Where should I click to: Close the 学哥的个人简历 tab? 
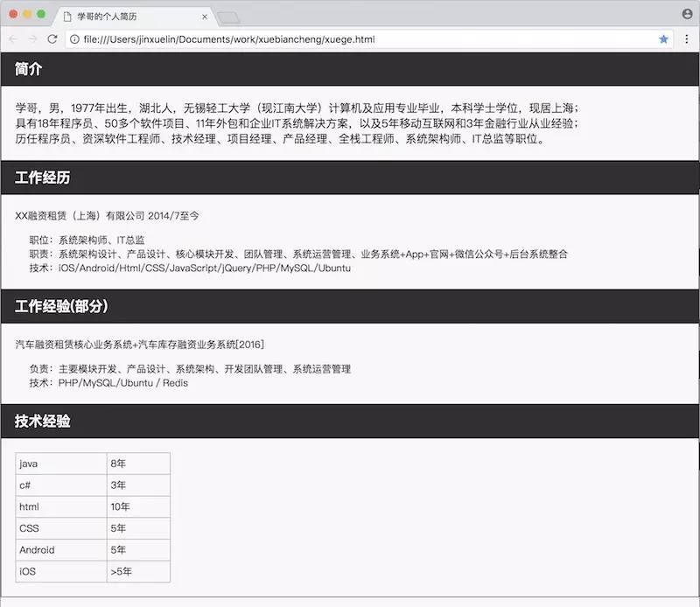pyautogui.click(x=204, y=16)
